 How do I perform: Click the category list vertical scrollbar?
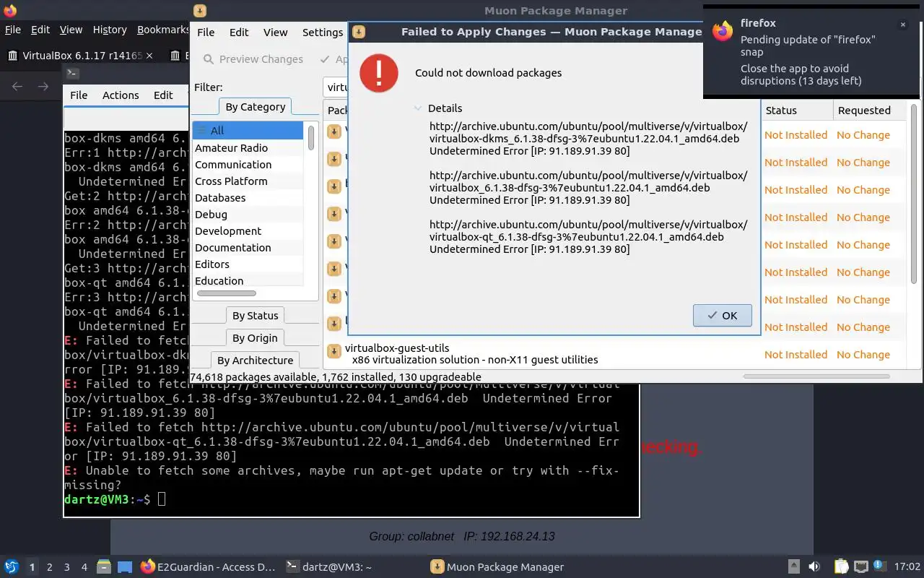[x=311, y=137]
